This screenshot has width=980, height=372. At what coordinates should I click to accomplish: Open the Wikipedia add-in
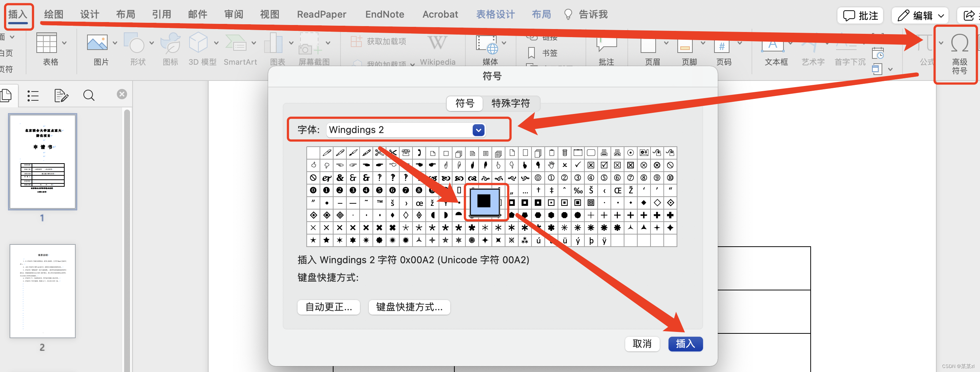pyautogui.click(x=437, y=49)
